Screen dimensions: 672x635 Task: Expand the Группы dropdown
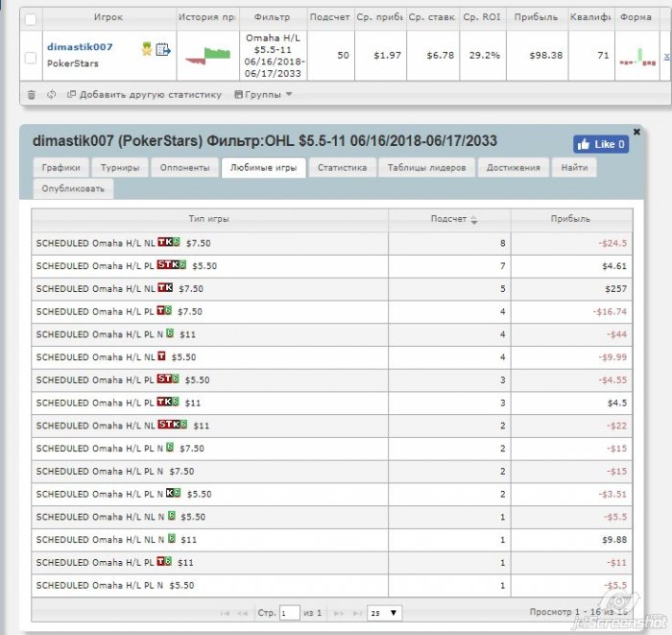coord(263,94)
